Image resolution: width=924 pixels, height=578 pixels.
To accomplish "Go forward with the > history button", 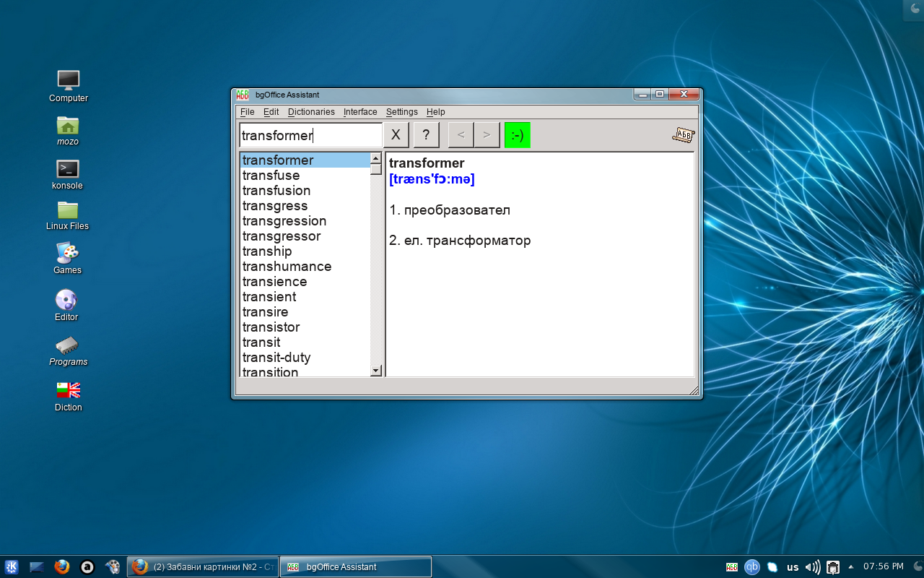I will (x=487, y=135).
